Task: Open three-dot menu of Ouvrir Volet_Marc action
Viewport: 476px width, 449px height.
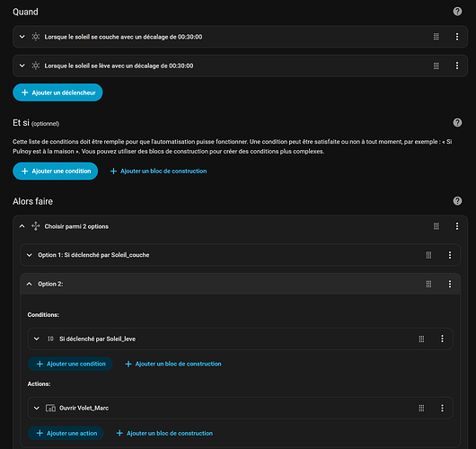Action: pos(442,408)
